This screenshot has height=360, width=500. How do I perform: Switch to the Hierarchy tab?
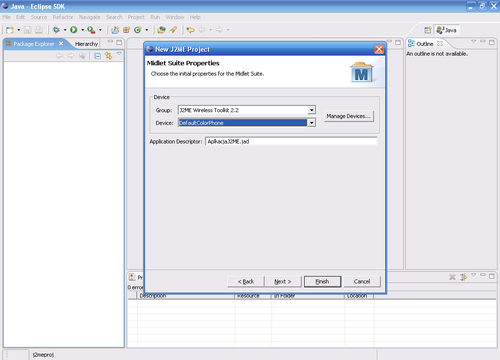pos(86,44)
